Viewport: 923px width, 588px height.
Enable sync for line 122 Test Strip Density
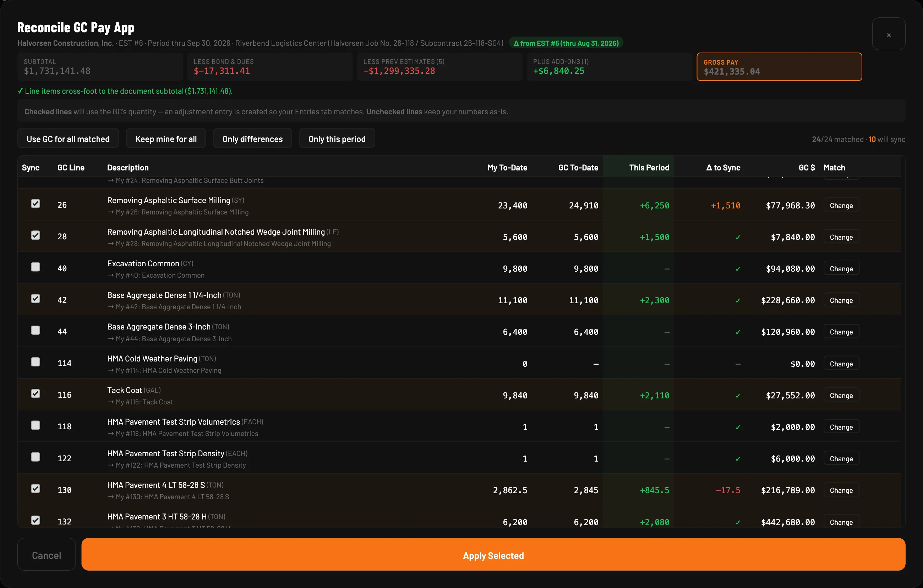(35, 457)
